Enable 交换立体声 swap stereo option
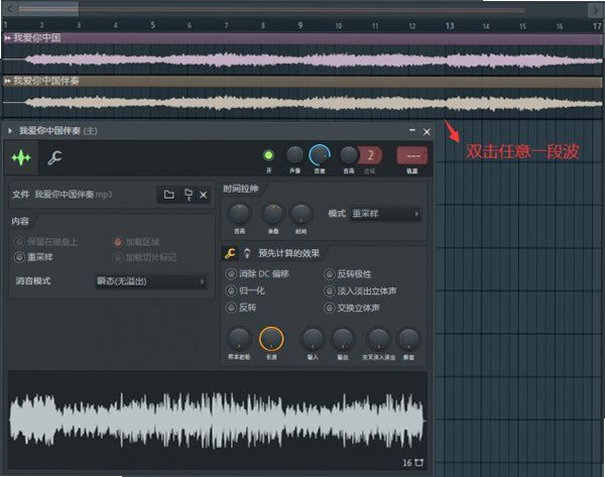605x477 pixels. point(352,308)
